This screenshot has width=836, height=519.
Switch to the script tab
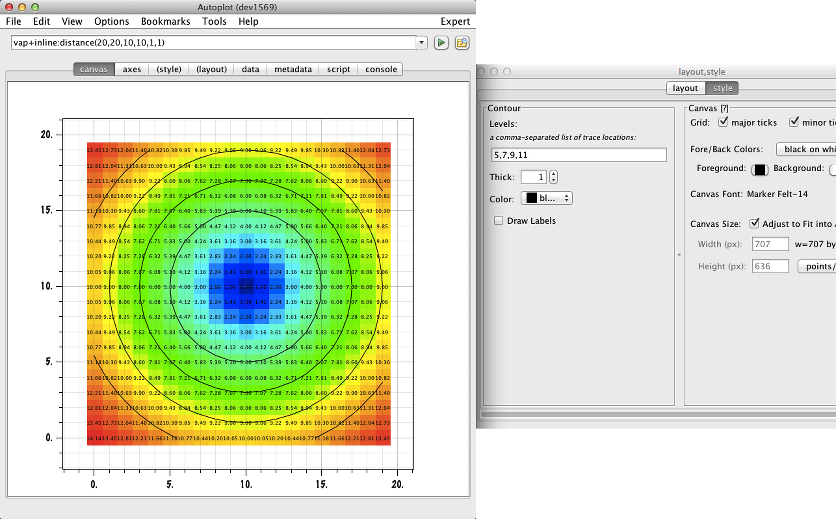[x=339, y=69]
